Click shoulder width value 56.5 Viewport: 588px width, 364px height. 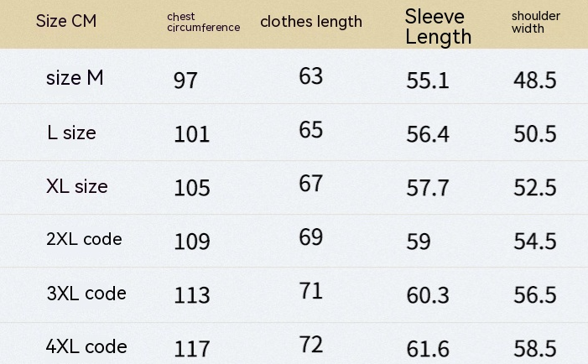pyautogui.click(x=535, y=295)
